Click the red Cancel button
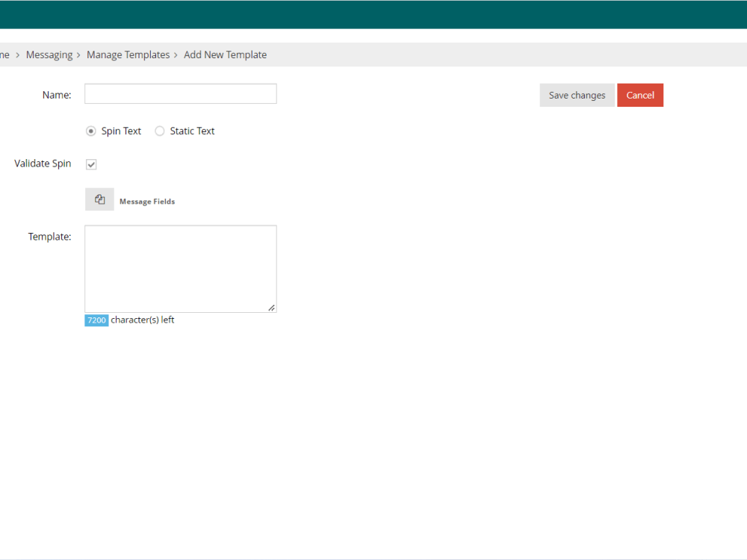Viewport: 747px width, 560px height. pos(640,95)
